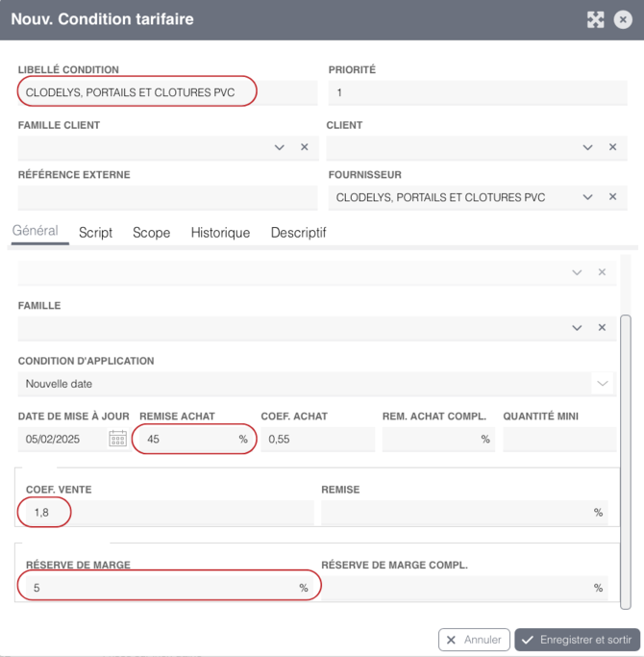Expand the dialog to fullscreen
The height and width of the screenshot is (657, 644).
click(x=595, y=19)
